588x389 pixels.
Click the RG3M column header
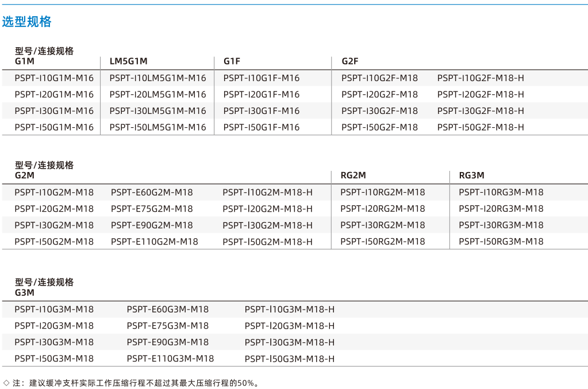[x=472, y=176]
